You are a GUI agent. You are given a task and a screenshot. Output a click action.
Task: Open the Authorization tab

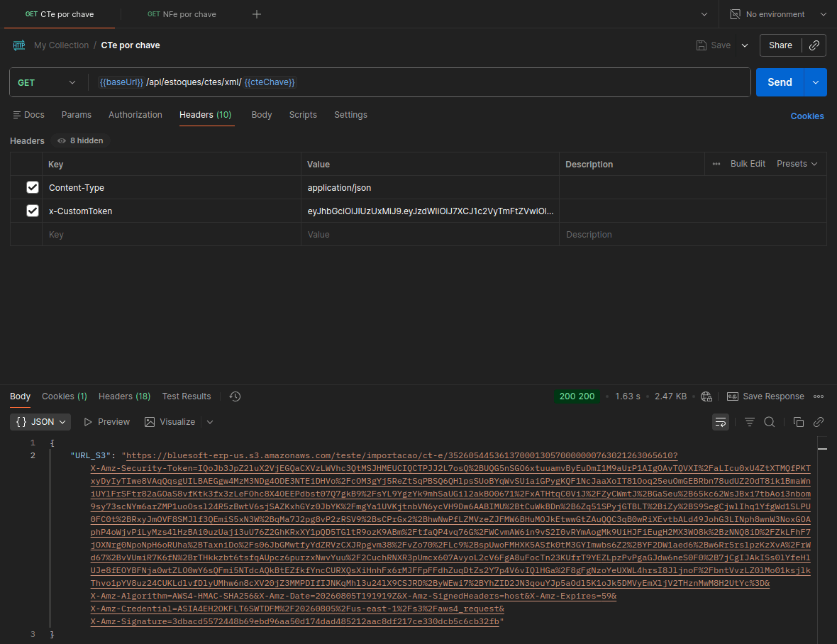click(x=135, y=115)
